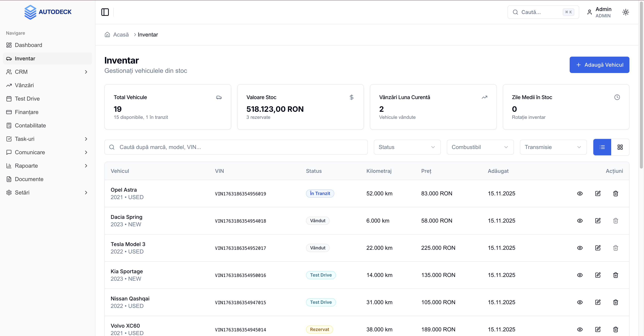Click the Acasă home breadcrumb icon
The width and height of the screenshot is (644, 336).
107,35
